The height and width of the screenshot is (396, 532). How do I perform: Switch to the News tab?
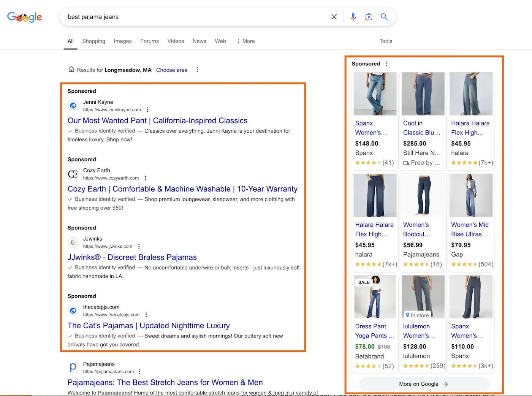199,41
